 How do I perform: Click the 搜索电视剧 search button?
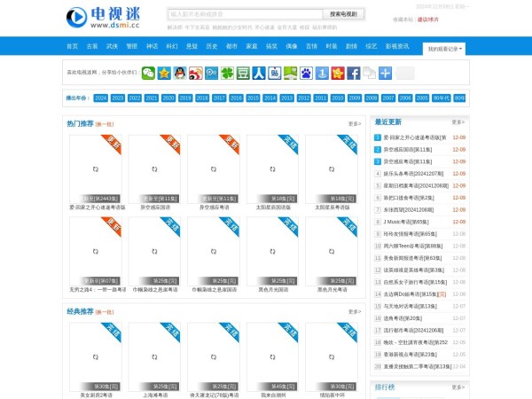pyautogui.click(x=343, y=15)
